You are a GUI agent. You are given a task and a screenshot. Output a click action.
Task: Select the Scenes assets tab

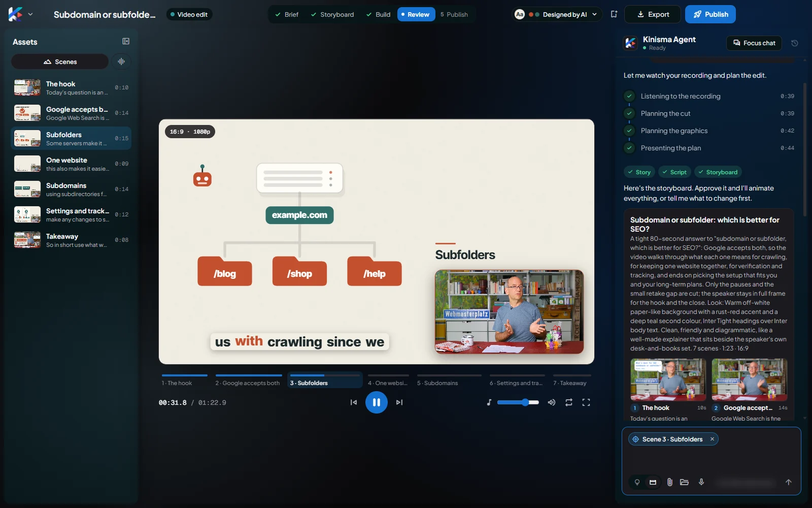tap(60, 61)
